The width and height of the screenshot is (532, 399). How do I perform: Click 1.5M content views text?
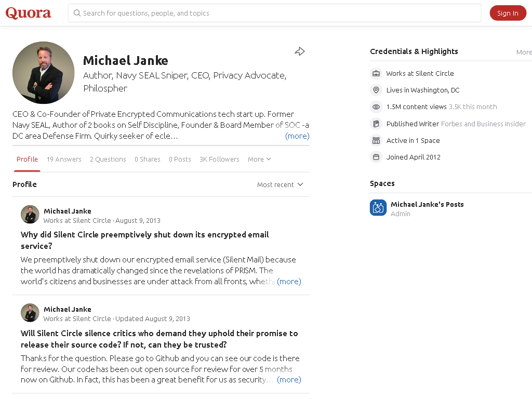416,107
